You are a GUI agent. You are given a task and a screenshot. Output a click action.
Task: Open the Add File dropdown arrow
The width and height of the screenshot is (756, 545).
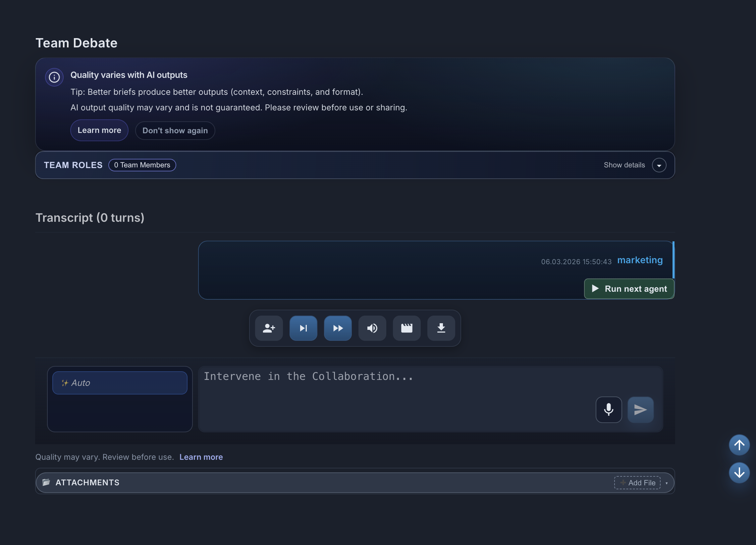click(667, 483)
